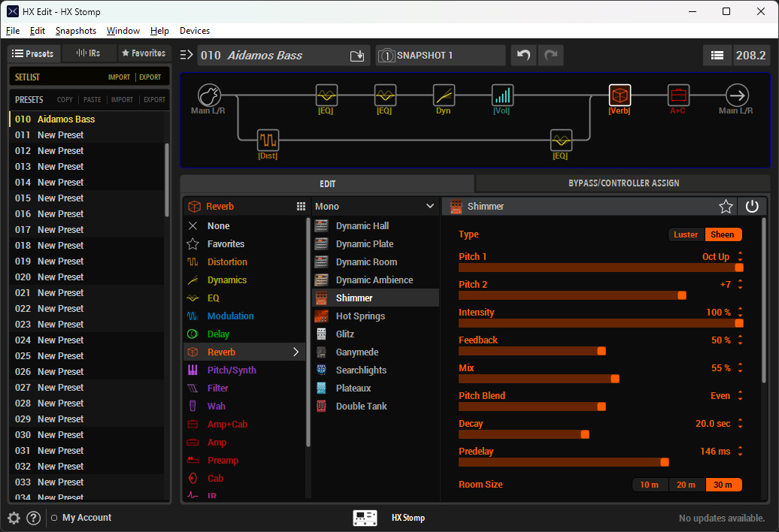Image resolution: width=779 pixels, height=532 pixels.
Task: Select the Verb block in signal chain
Action: pyautogui.click(x=620, y=95)
